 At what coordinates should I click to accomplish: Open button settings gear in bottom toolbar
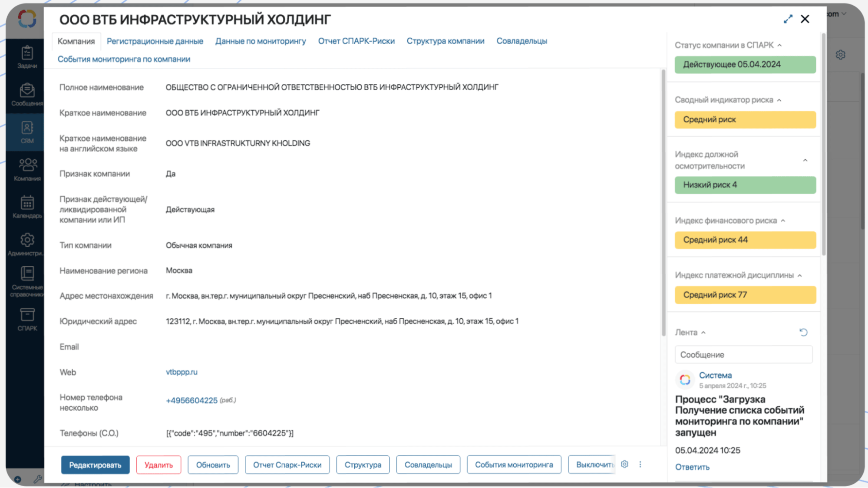click(x=624, y=464)
